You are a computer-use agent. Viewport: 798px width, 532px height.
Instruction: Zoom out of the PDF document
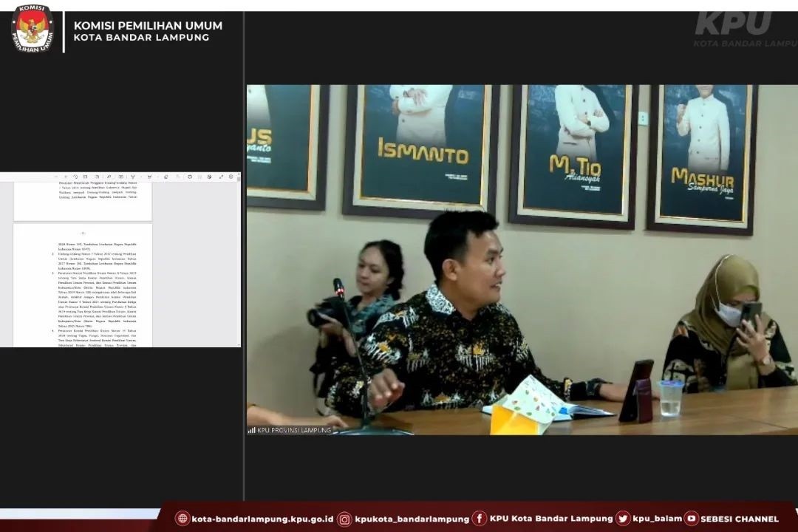pos(56,177)
